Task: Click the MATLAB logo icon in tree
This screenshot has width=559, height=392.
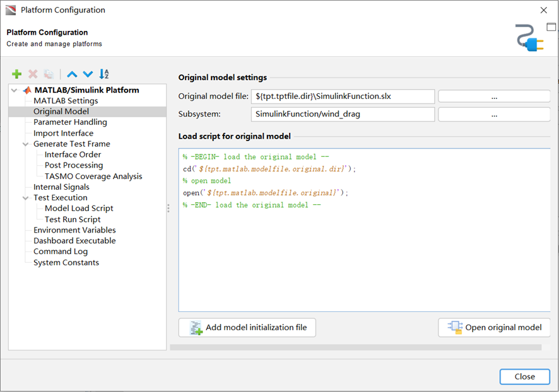Action: pyautogui.click(x=27, y=90)
